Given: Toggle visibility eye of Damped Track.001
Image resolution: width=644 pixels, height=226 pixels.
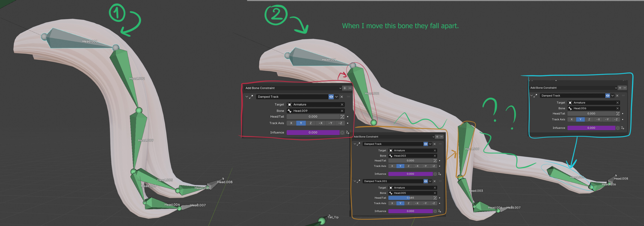Looking at the screenshot, I should (x=425, y=181).
